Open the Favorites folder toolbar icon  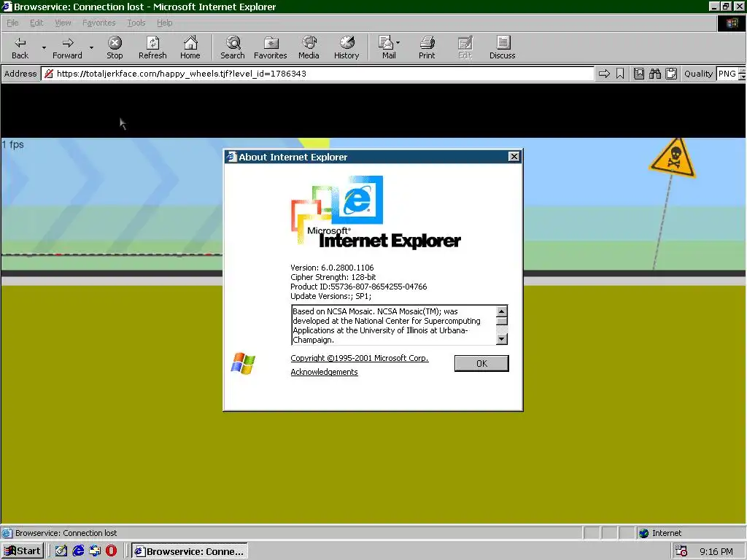click(271, 43)
